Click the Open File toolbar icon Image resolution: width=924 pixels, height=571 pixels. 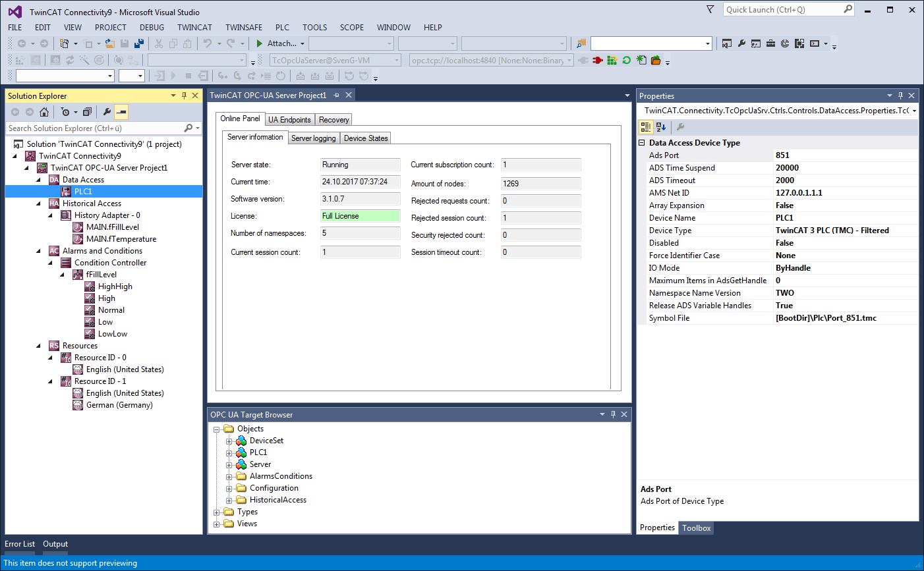click(109, 43)
